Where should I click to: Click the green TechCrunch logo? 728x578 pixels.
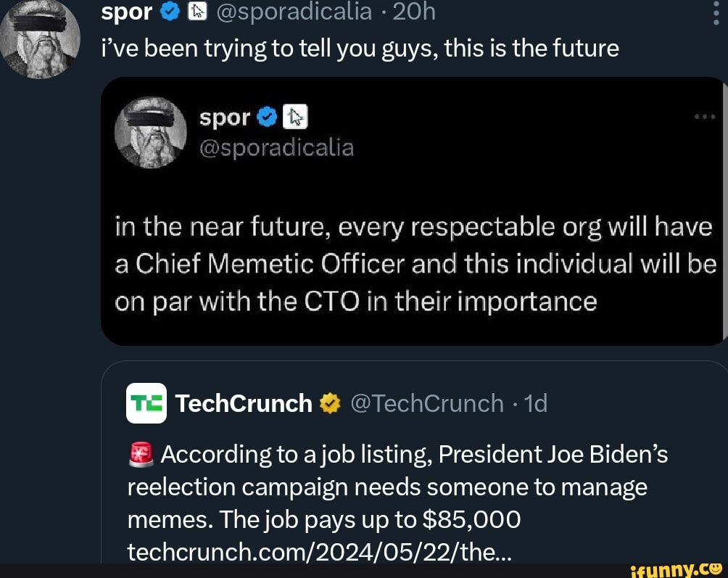(146, 403)
